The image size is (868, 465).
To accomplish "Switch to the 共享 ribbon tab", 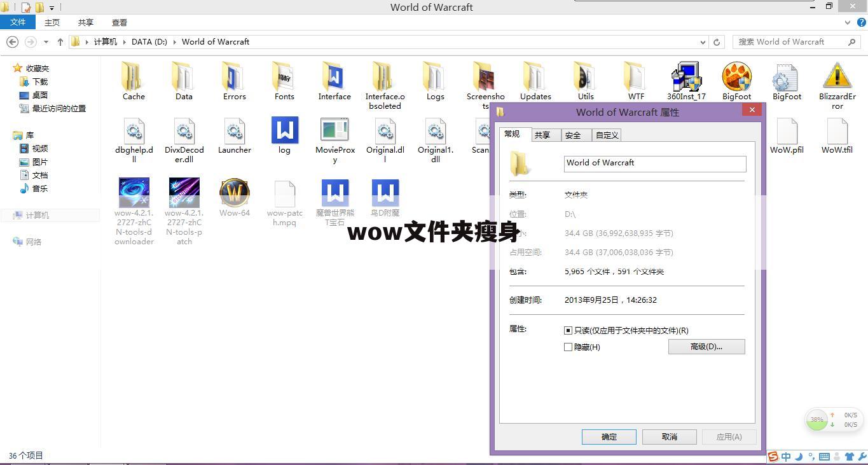I will [x=86, y=22].
